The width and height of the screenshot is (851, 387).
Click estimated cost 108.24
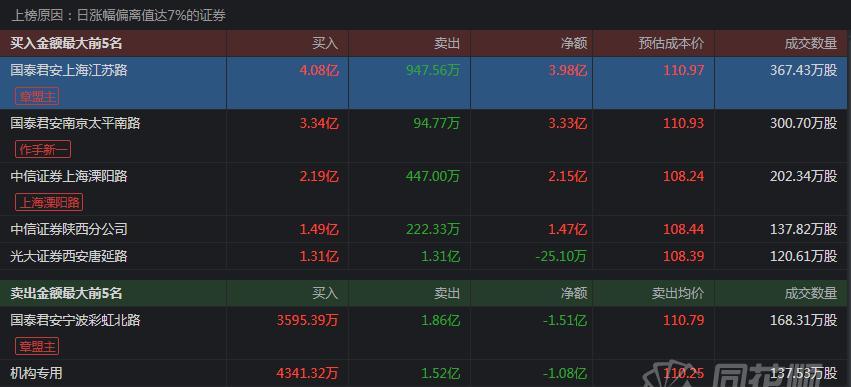[684, 176]
